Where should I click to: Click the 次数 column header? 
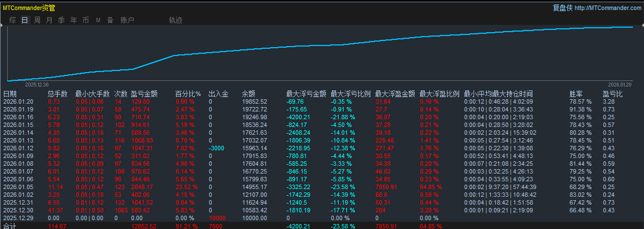121,94
